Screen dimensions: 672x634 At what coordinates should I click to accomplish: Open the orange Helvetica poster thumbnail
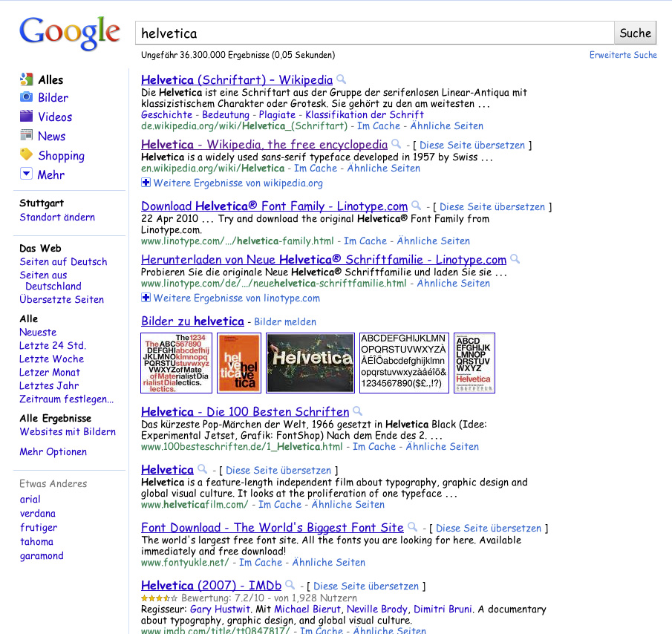[239, 363]
